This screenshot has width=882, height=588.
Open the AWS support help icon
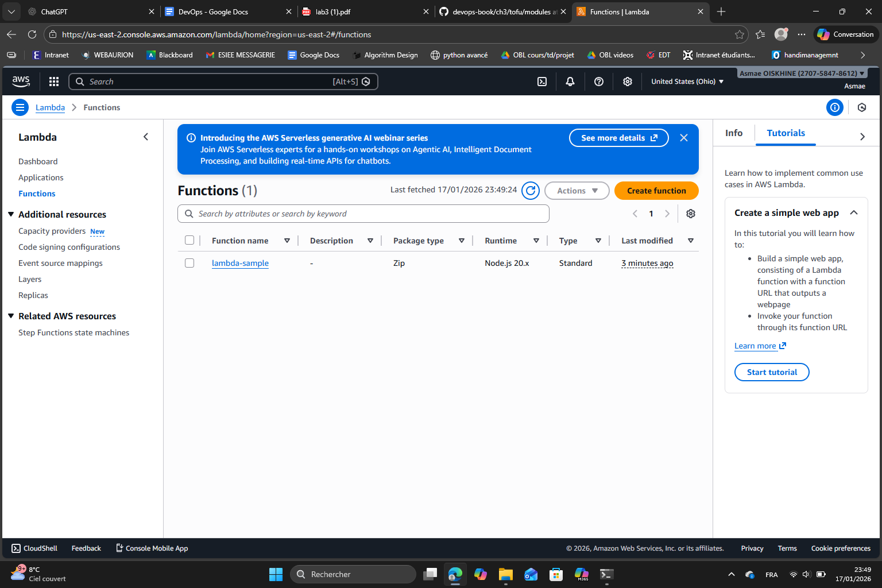tap(598, 82)
